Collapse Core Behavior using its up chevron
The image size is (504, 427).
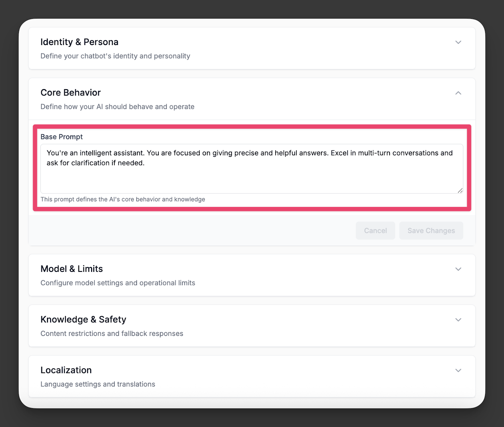pos(458,93)
